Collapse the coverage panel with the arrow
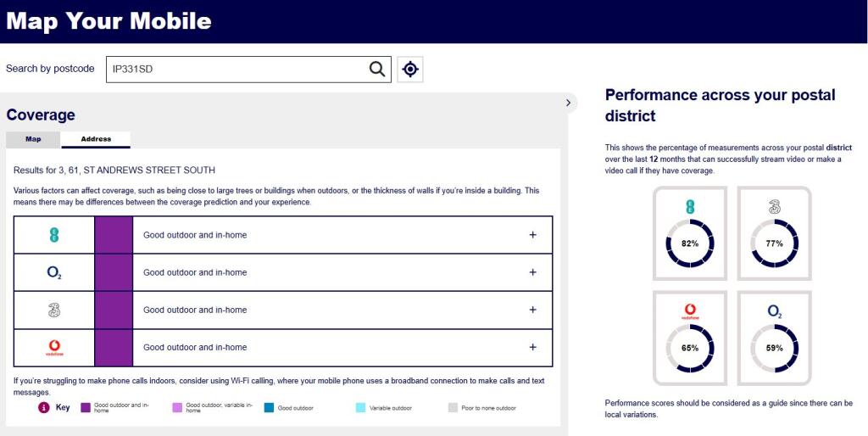This screenshot has width=868, height=436. [568, 103]
